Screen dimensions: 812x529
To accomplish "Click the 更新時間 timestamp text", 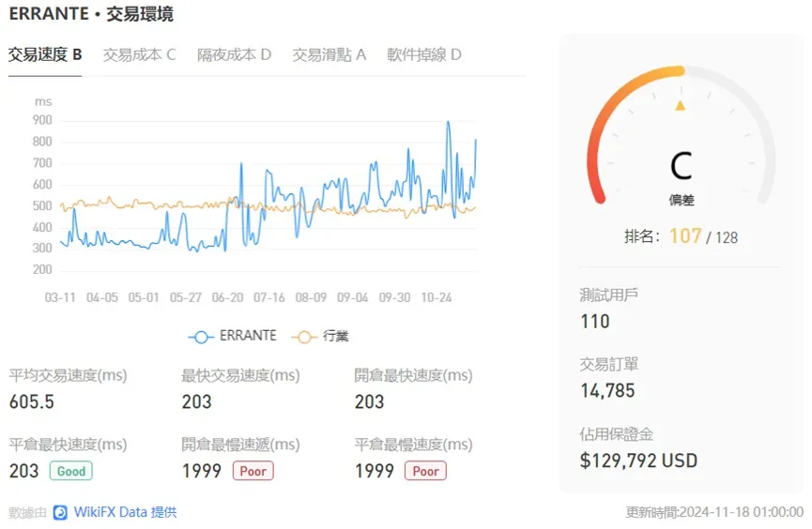I will [714, 512].
